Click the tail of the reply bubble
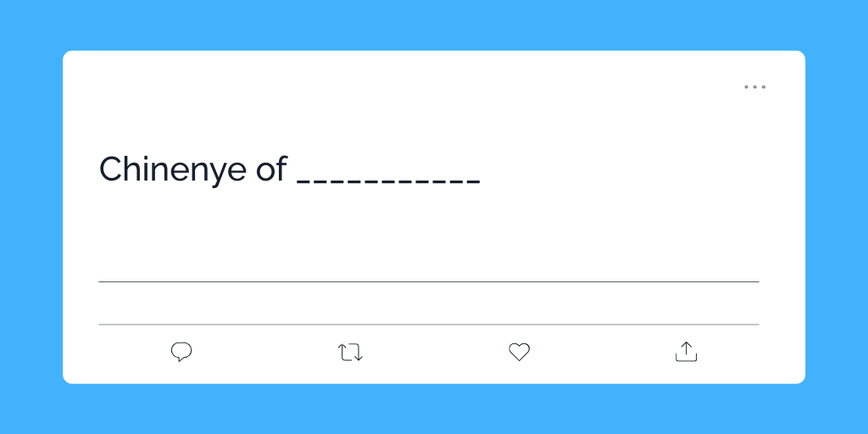This screenshot has height=434, width=868. coord(177,360)
